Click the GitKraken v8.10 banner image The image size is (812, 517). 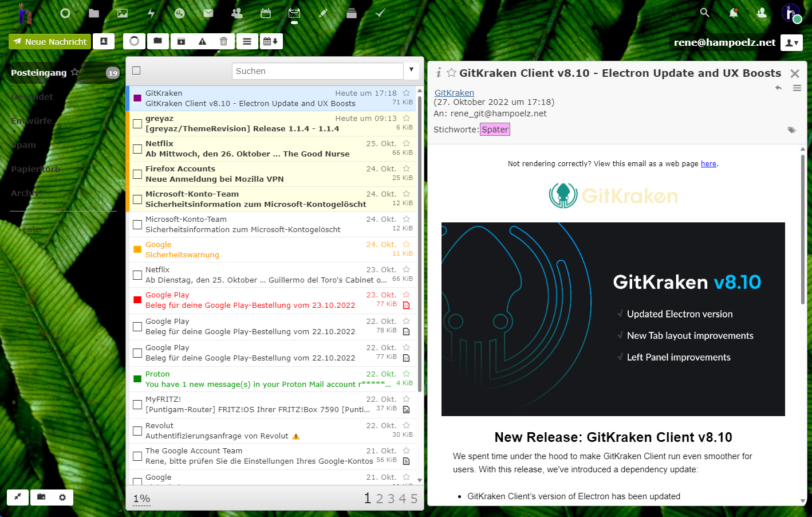pos(613,319)
